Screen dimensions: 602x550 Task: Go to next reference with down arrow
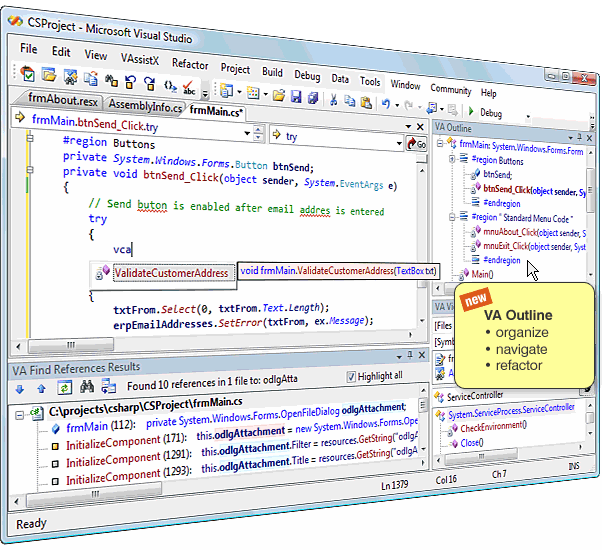pyautogui.click(x=20, y=389)
